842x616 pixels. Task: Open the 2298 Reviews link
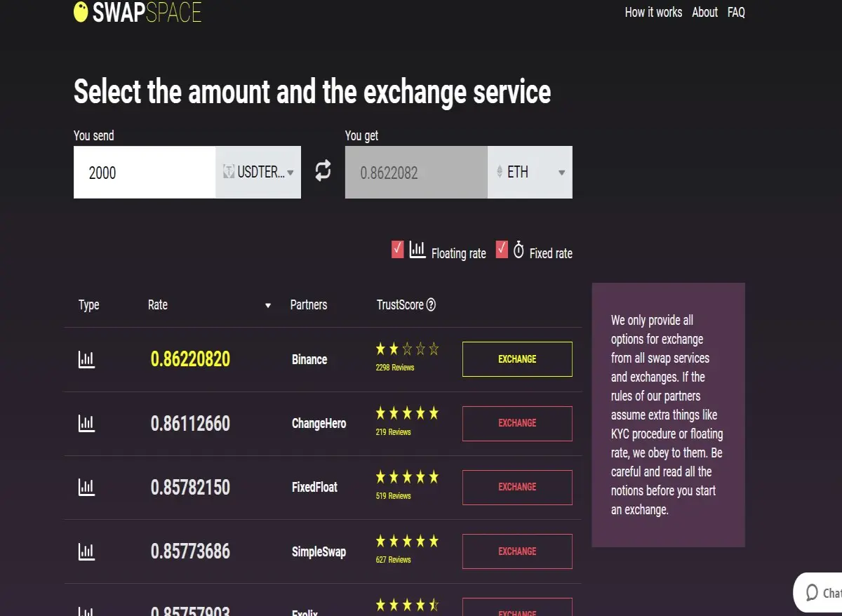[395, 368]
